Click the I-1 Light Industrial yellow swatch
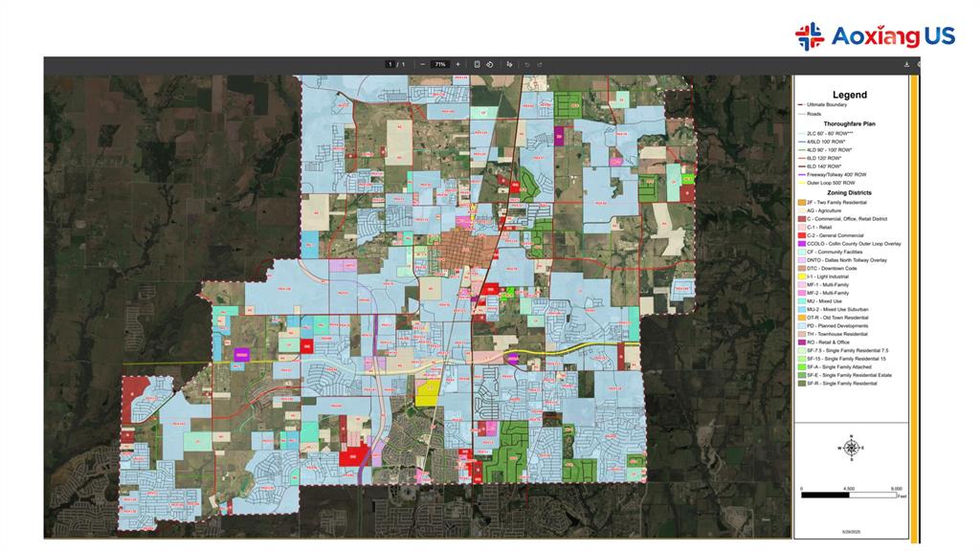 coord(801,276)
